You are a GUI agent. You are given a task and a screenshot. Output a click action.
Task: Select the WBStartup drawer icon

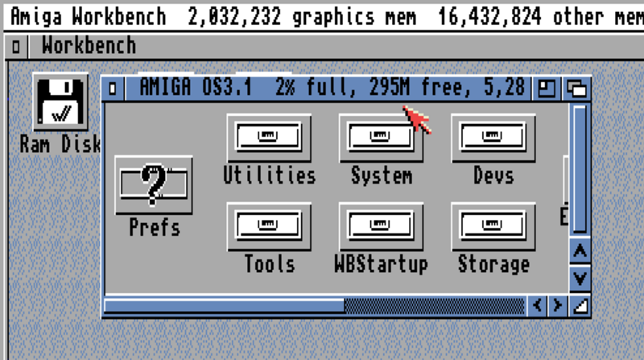coord(381,226)
